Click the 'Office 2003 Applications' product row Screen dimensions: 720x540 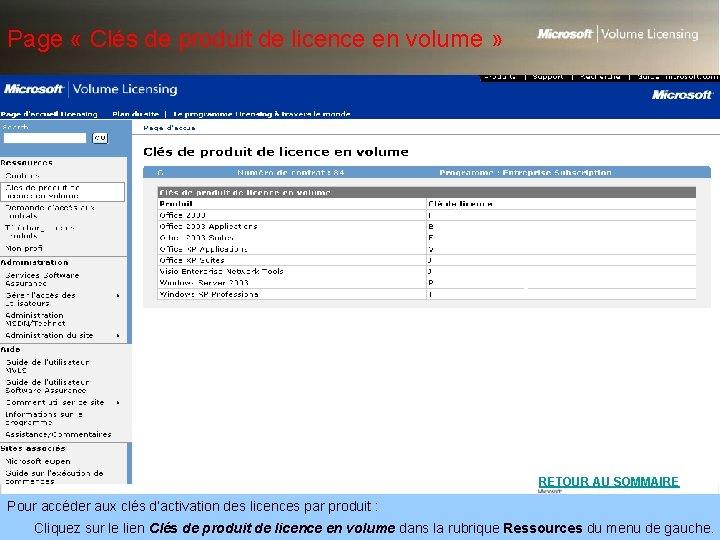427,226
